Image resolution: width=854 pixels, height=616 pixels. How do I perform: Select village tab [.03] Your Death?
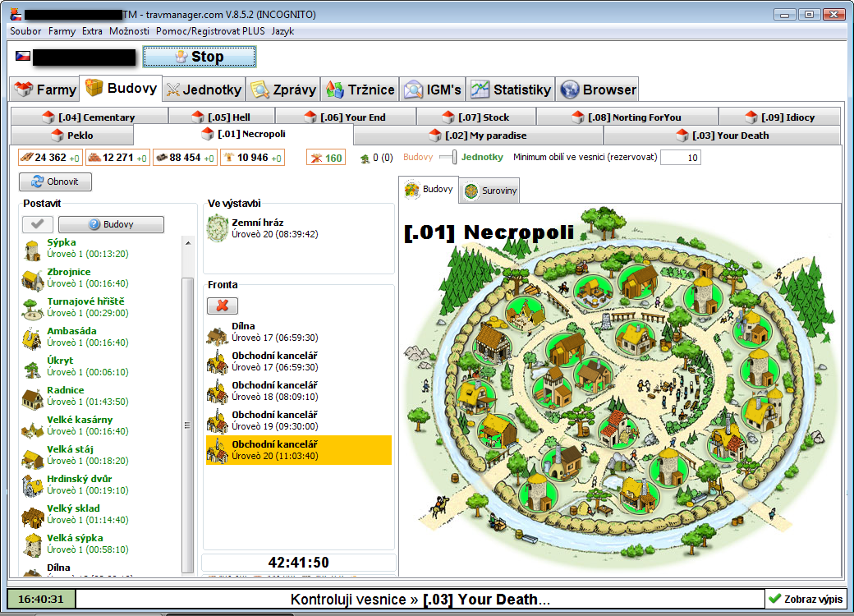click(x=722, y=135)
